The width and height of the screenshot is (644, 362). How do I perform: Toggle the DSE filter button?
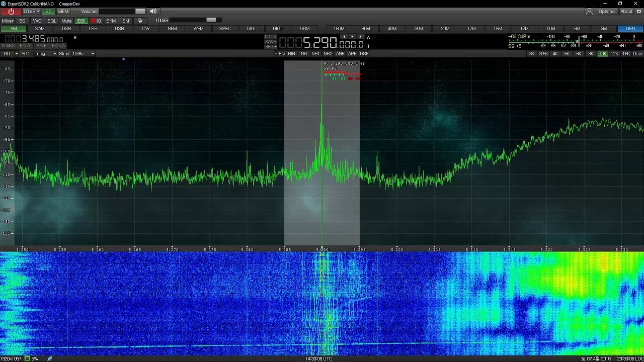[364, 54]
